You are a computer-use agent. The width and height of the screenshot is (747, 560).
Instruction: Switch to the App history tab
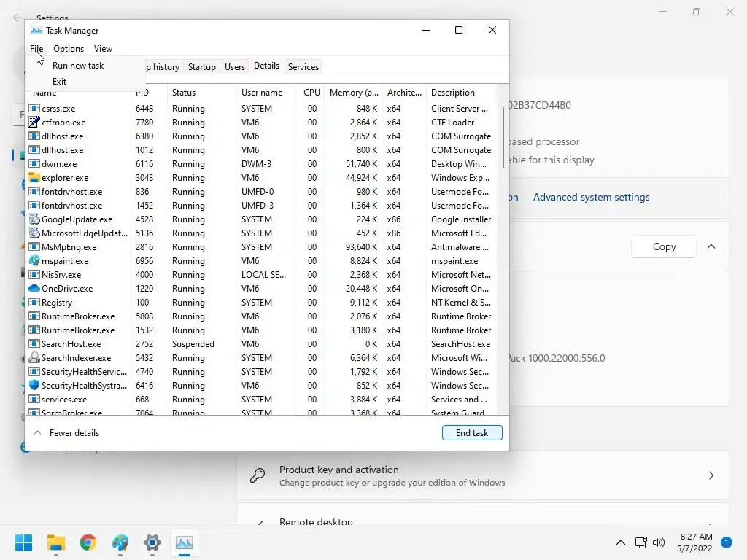pyautogui.click(x=162, y=66)
